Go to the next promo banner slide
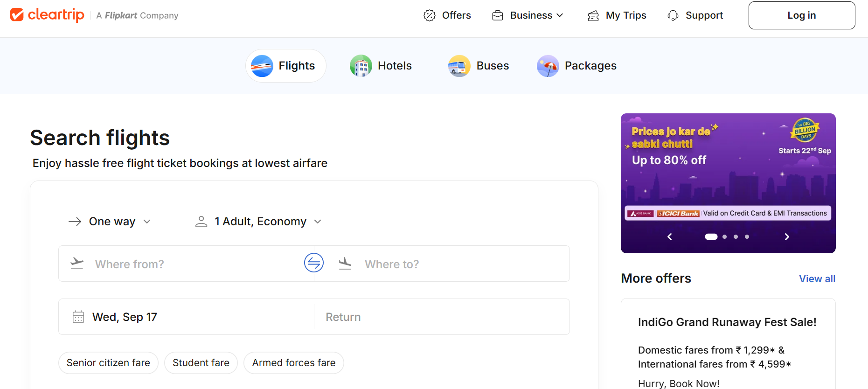The image size is (868, 389). click(786, 237)
